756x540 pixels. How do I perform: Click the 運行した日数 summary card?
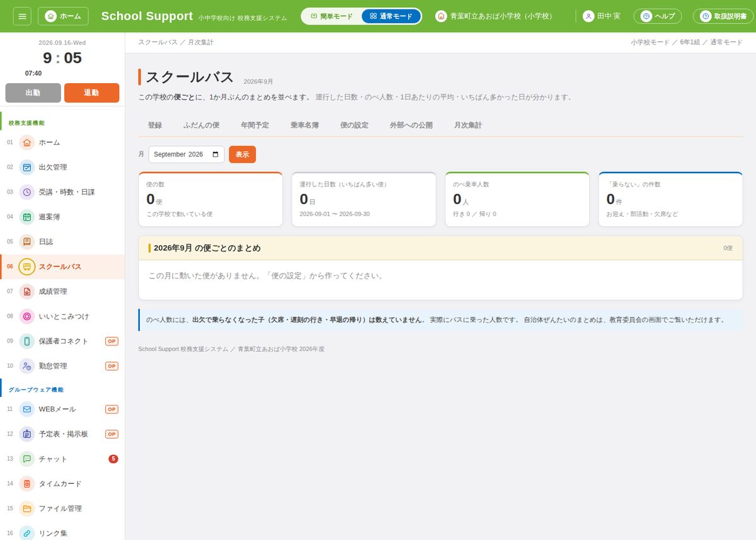[364, 199]
